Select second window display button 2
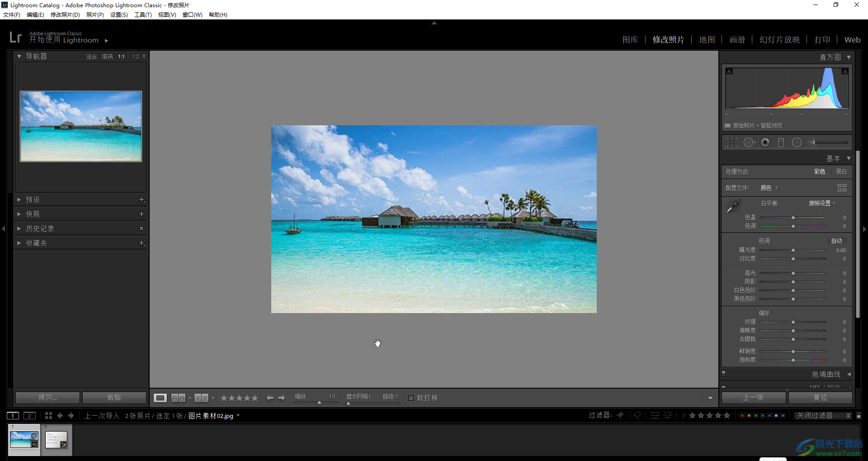The width and height of the screenshot is (868, 461). (x=30, y=415)
